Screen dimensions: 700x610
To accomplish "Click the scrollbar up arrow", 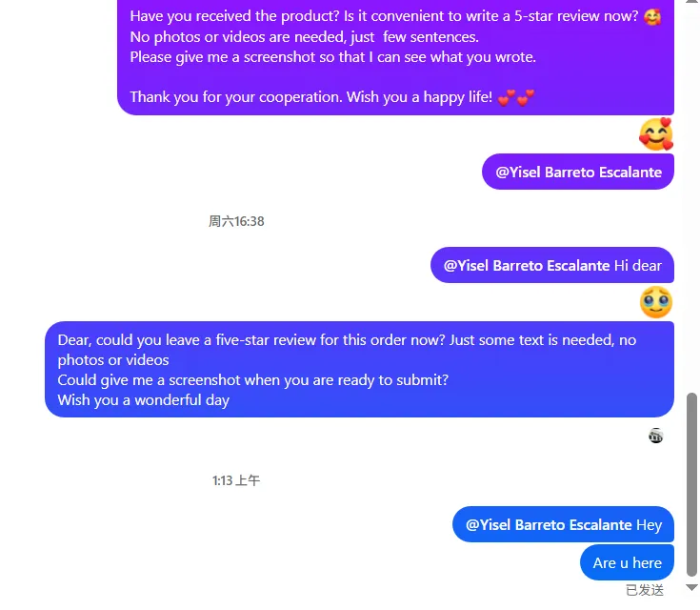I will coord(692,4).
